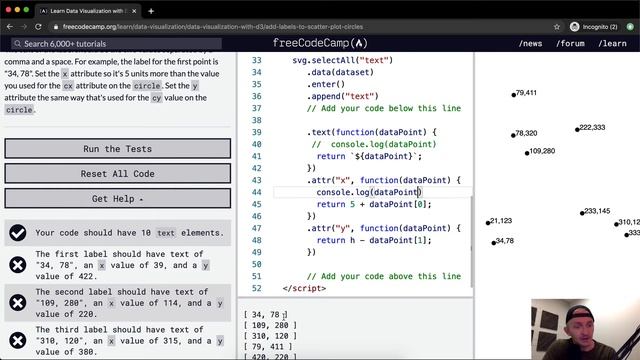Screen dimensions: 640x360
Task: Go to the /forum link
Action: [x=570, y=44]
